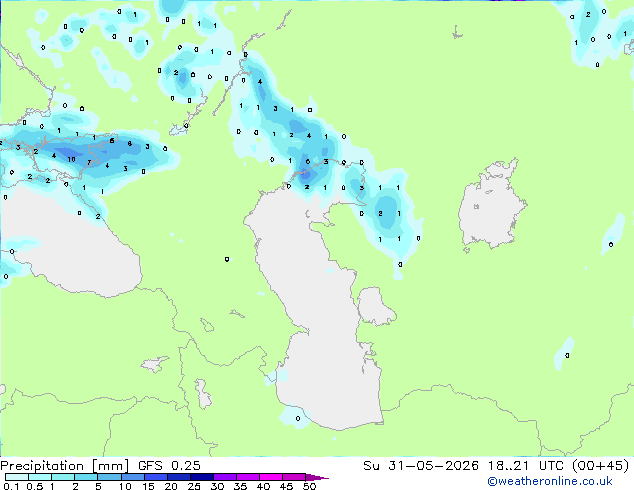Viewport: 634px width, 490px height.
Task: Click the legend label '30'
Action: [x=217, y=486]
